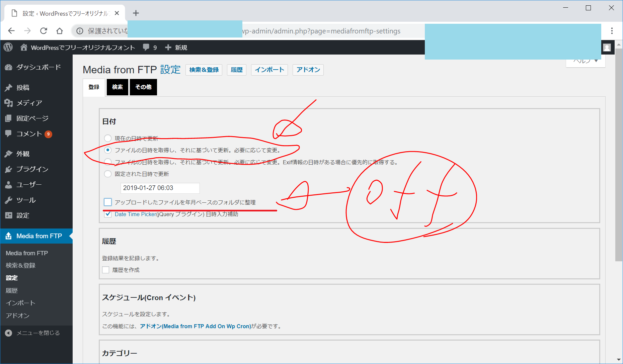Expand the ヘルプ dropdown tab
623x364 pixels.
pyautogui.click(x=586, y=61)
